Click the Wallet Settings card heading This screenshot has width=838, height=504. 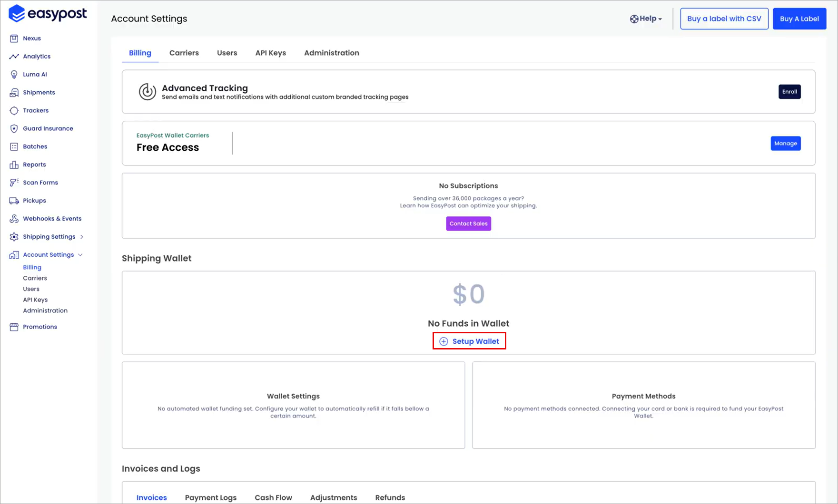point(293,397)
